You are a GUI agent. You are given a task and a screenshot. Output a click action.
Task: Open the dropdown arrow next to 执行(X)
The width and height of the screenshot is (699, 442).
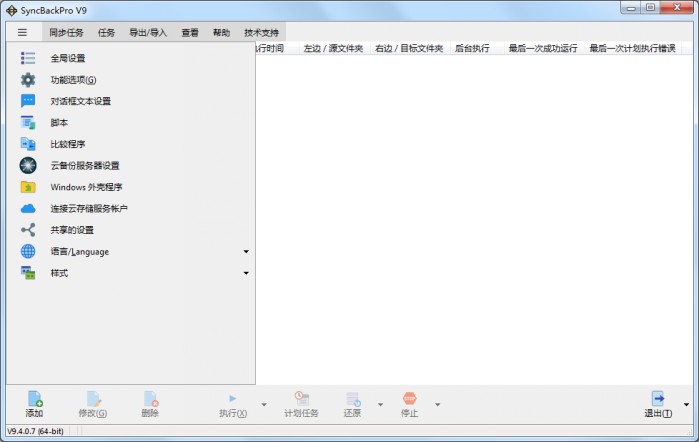click(x=264, y=405)
